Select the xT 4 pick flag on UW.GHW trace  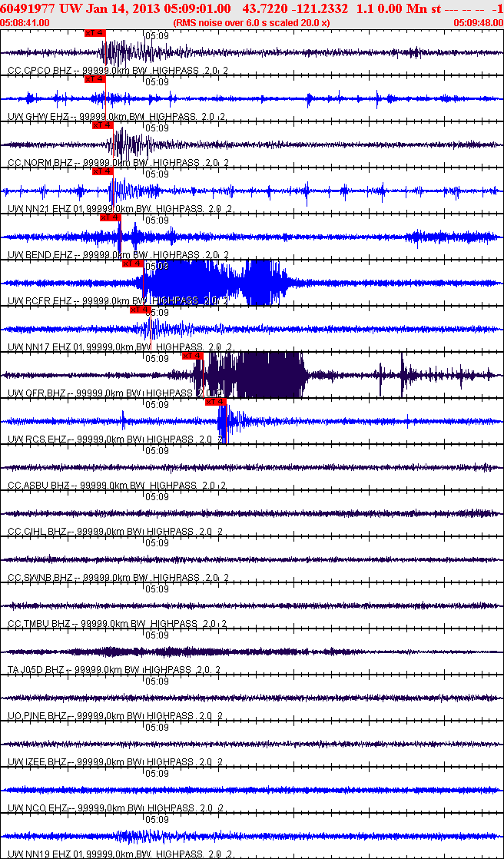click(94, 79)
